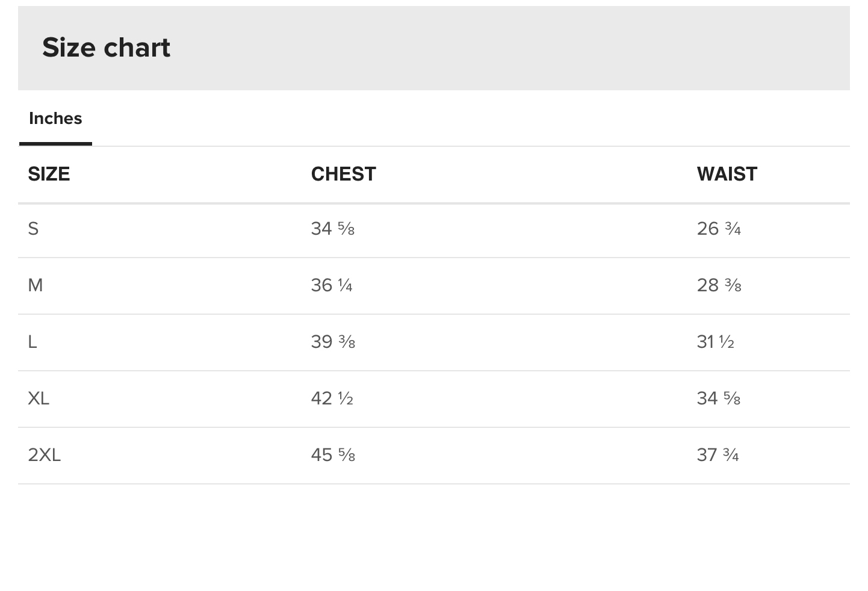Click waist measurement 34 ⅝ for size XL
Screen dimensions: 868x591
point(718,398)
